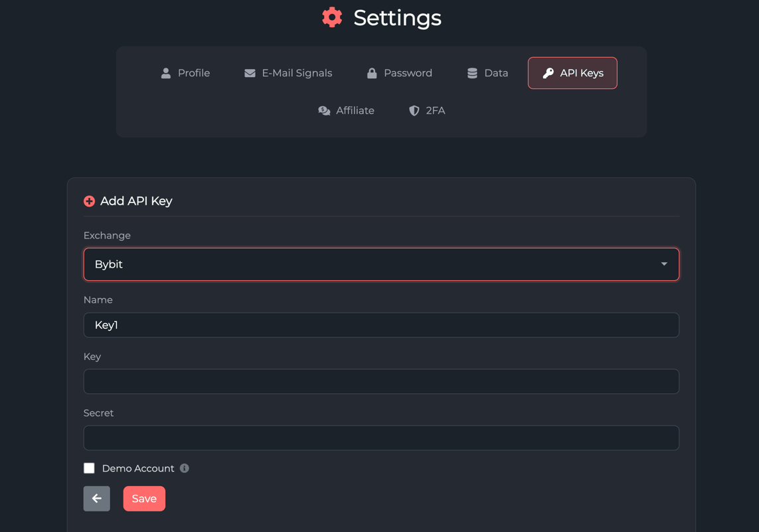Image resolution: width=759 pixels, height=532 pixels.
Task: Open the Exchange dropdown showing Bybit
Action: [x=381, y=264]
